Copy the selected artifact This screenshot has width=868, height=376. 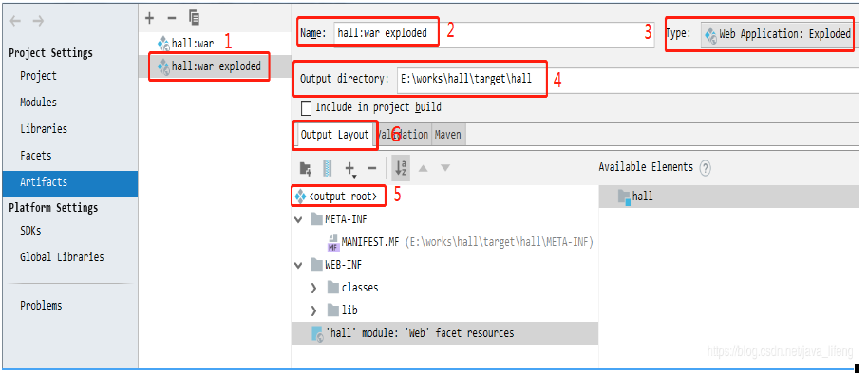click(x=194, y=18)
